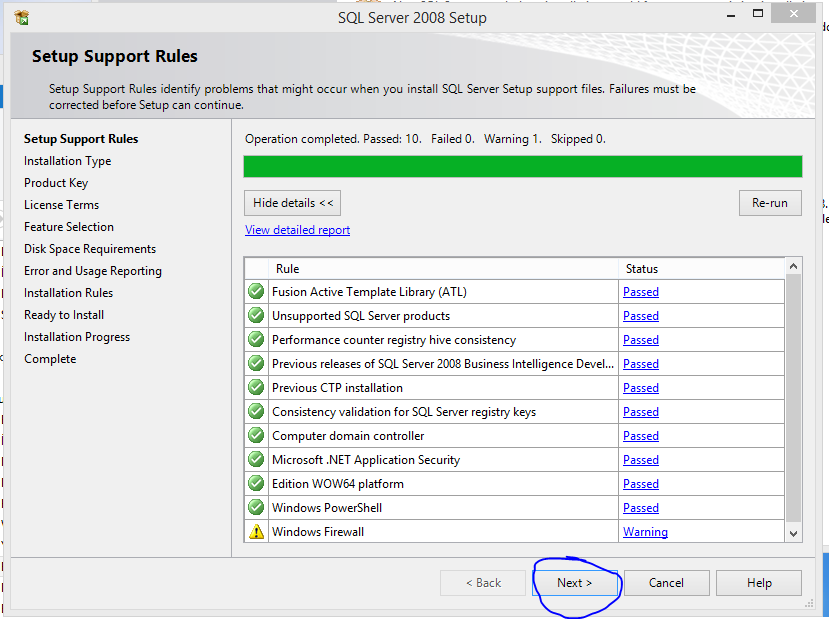Screen dimensions: 829x619
Task: Click the Rule column header
Action: point(443,269)
